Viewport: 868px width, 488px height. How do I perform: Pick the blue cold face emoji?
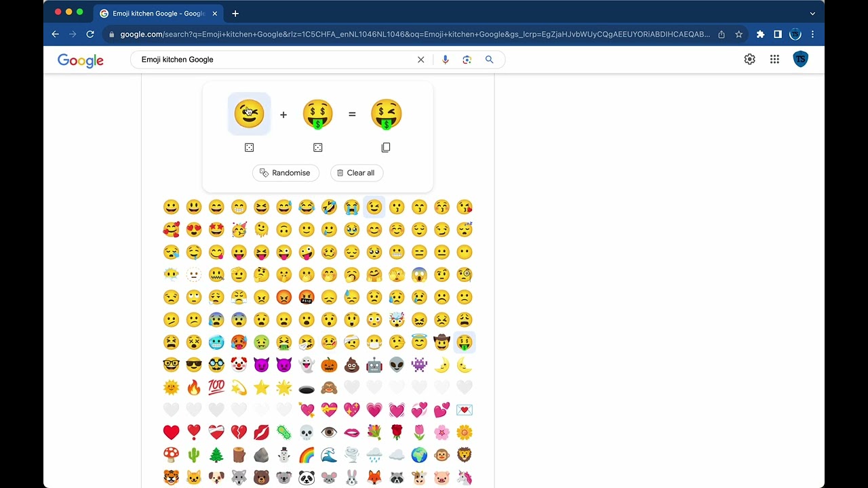(x=216, y=342)
